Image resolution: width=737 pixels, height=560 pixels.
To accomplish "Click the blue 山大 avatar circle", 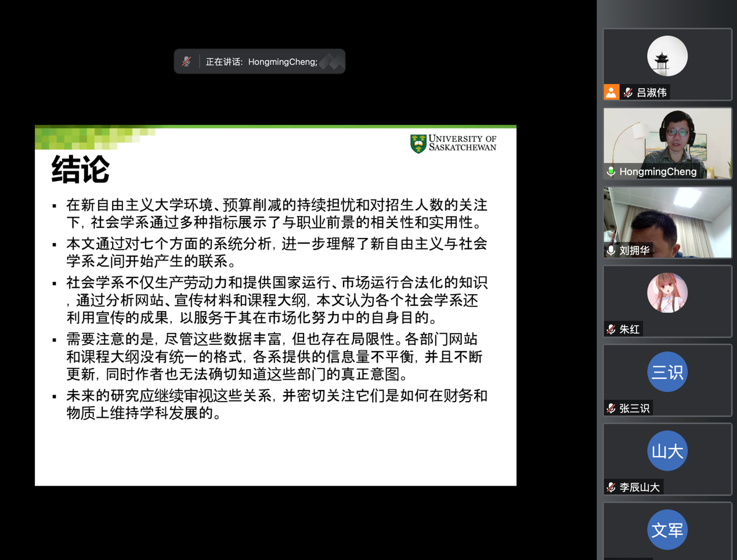I will (667, 451).
